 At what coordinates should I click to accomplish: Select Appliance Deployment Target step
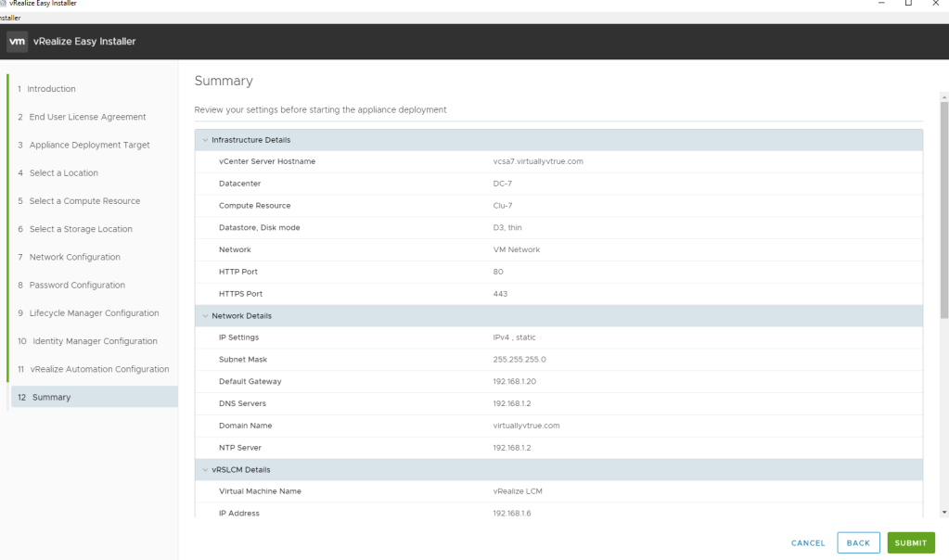point(83,145)
